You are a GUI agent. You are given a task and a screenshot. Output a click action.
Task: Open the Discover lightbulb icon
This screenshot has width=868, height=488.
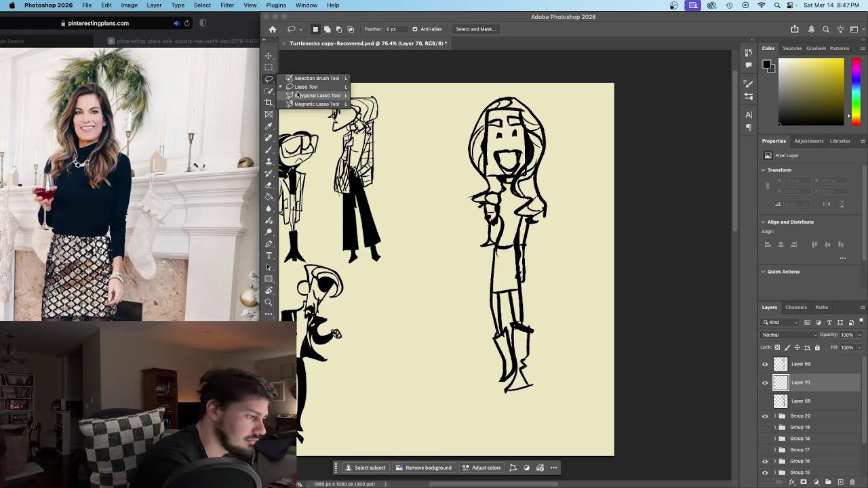click(x=840, y=29)
